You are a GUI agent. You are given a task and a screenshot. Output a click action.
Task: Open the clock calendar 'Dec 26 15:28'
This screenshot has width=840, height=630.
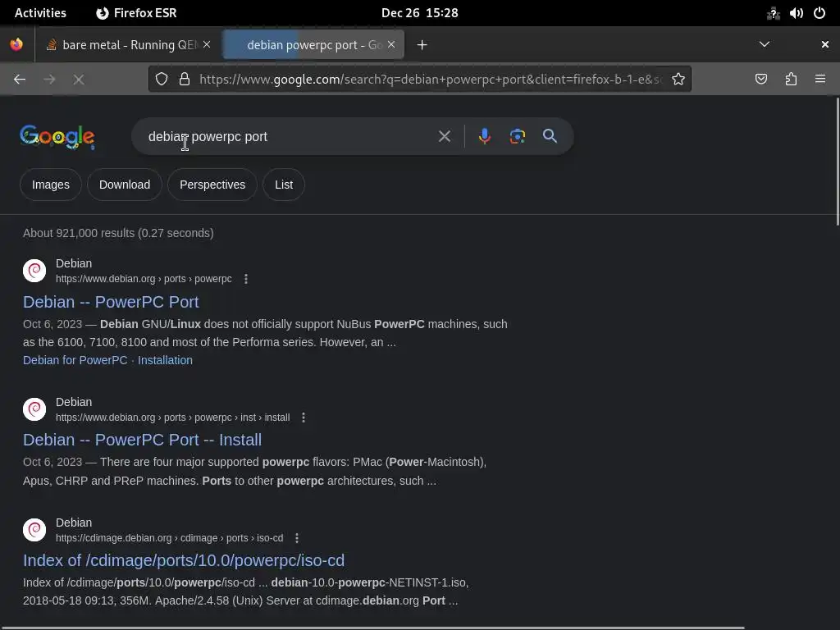click(x=420, y=13)
